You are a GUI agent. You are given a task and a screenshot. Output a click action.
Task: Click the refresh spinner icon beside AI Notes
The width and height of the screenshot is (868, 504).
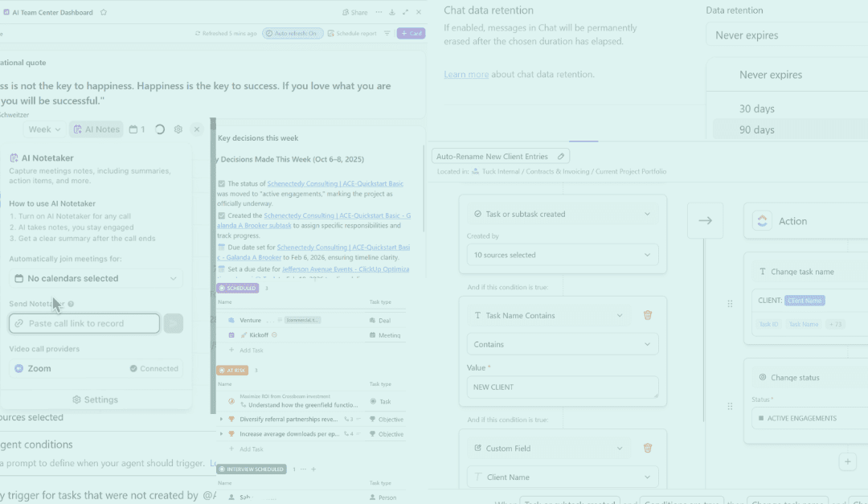[x=160, y=129]
